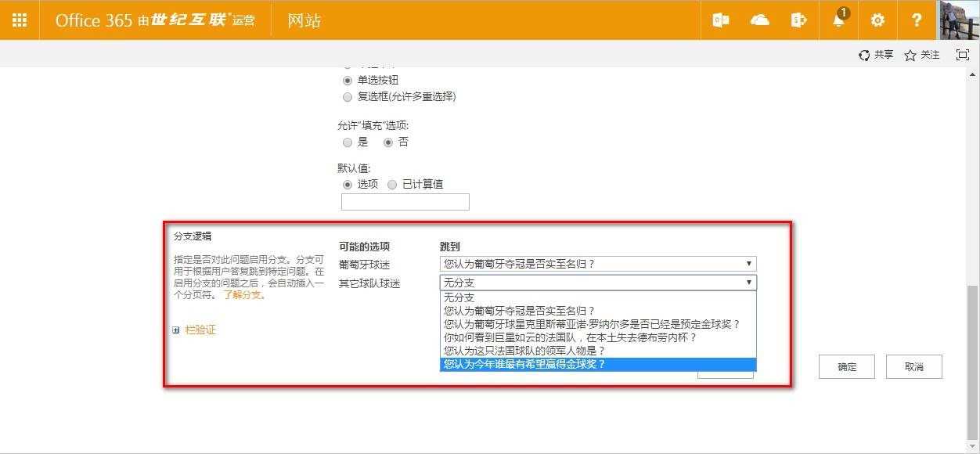
Task: Open the help question mark icon
Action: [917, 20]
